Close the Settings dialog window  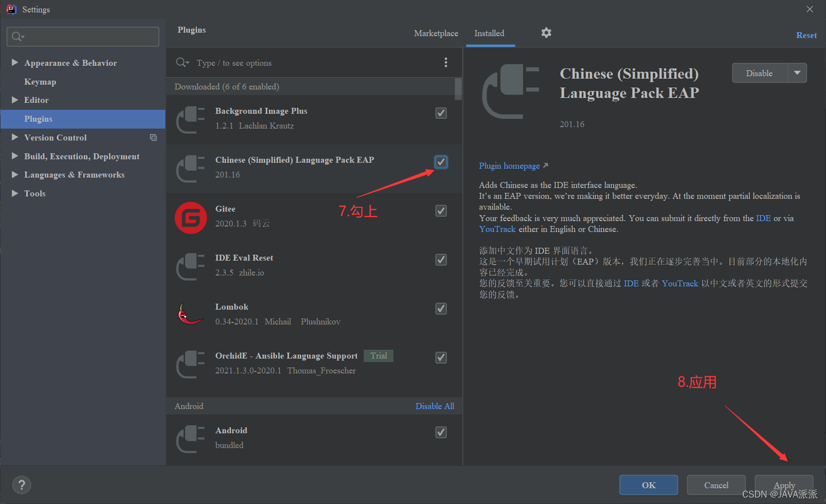810,9
